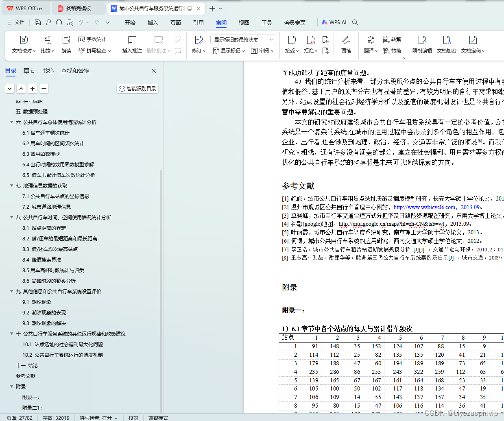The image size is (504, 421).
Task: Collapse the 八 公共自行车时间、空间使用情况统计分析 section
Action: pos(12,217)
